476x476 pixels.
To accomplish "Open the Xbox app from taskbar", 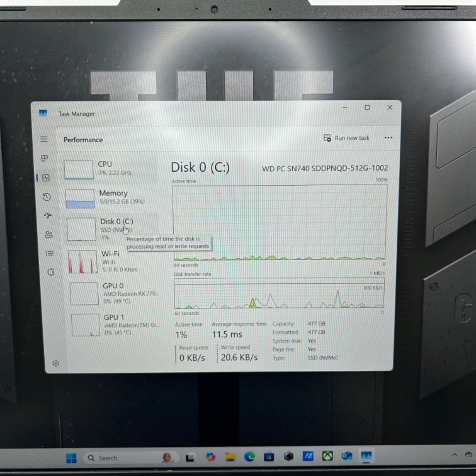I will click(x=327, y=456).
